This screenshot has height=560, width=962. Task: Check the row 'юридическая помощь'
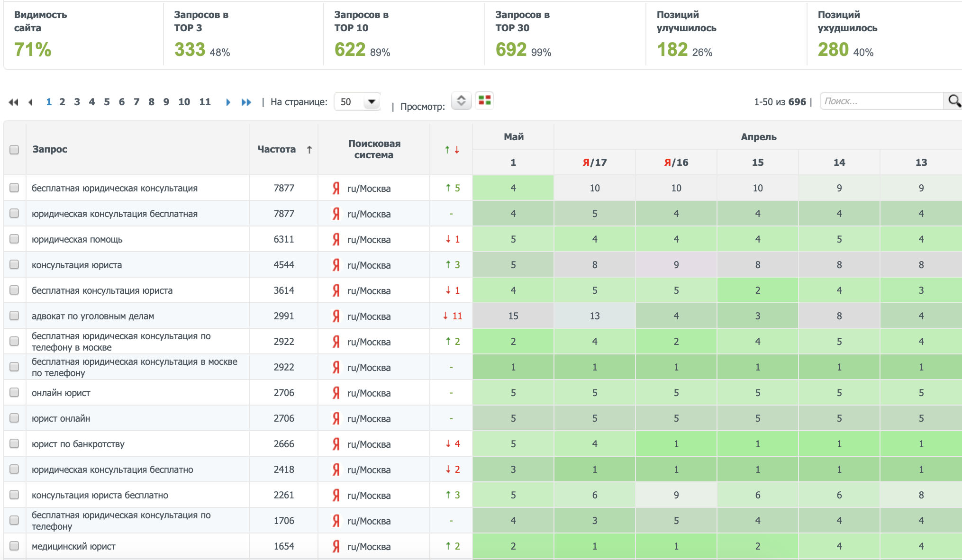pos(14,239)
